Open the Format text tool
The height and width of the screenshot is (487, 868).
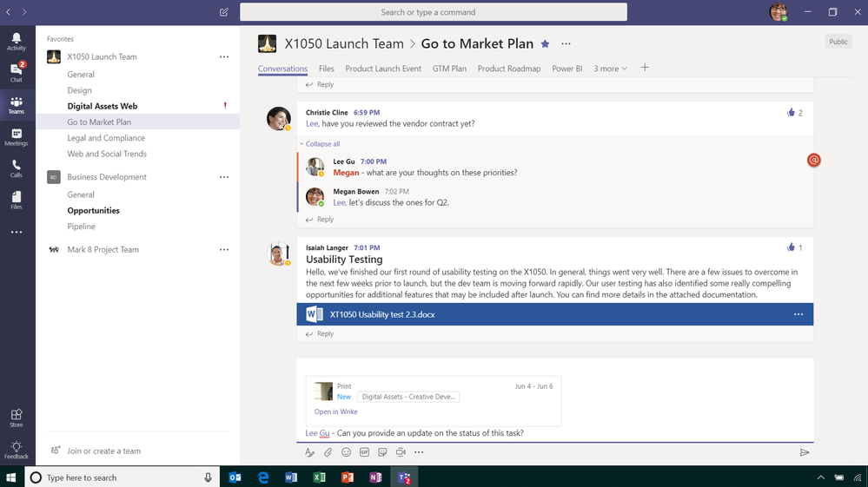pos(309,452)
